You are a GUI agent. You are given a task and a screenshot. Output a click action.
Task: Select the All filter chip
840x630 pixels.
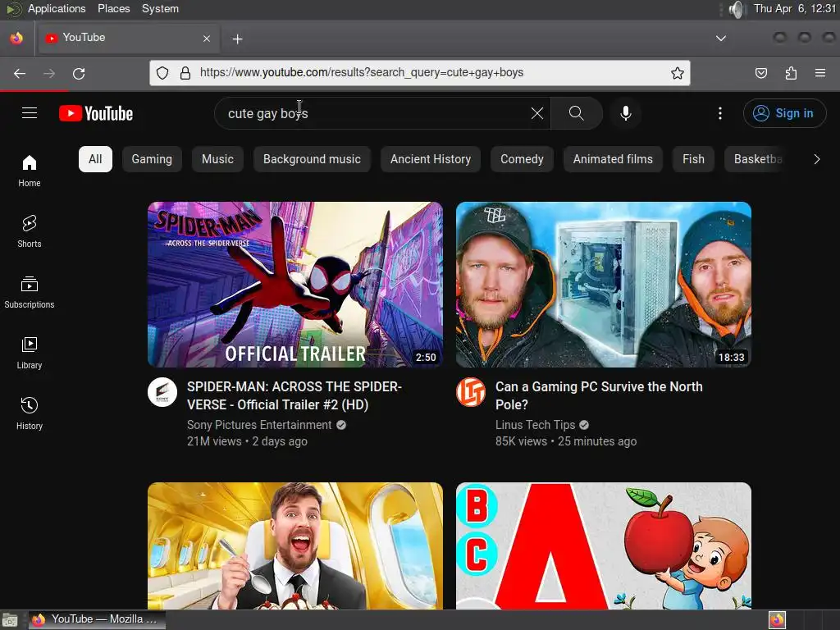(95, 159)
